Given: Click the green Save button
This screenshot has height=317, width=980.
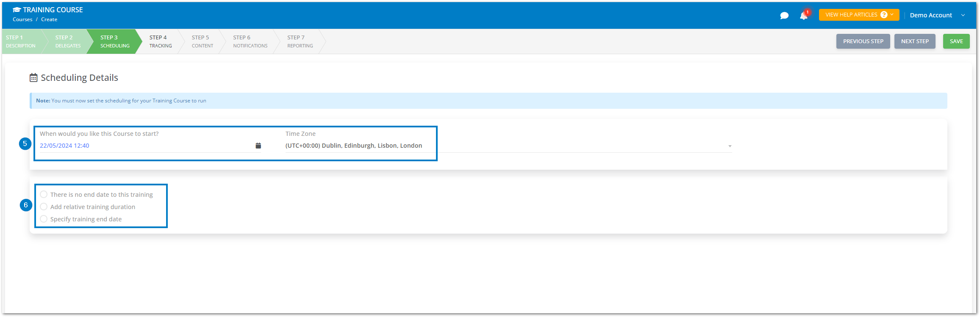Looking at the screenshot, I should [x=956, y=41].
